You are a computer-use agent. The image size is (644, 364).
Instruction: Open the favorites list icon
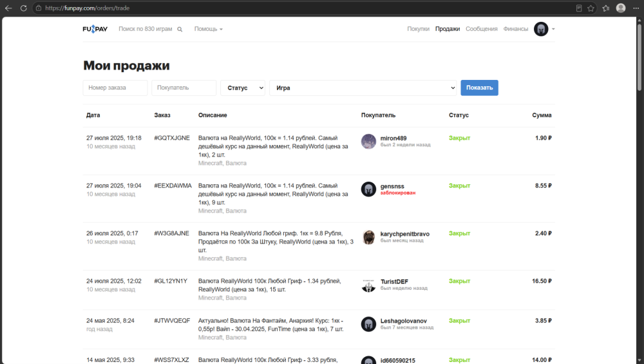(x=606, y=8)
